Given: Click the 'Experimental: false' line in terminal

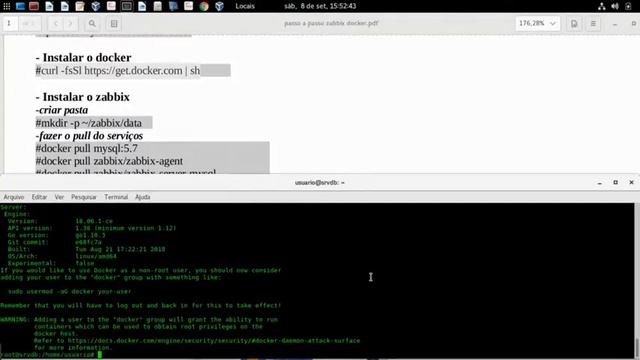Looking at the screenshot, I should tap(51, 263).
